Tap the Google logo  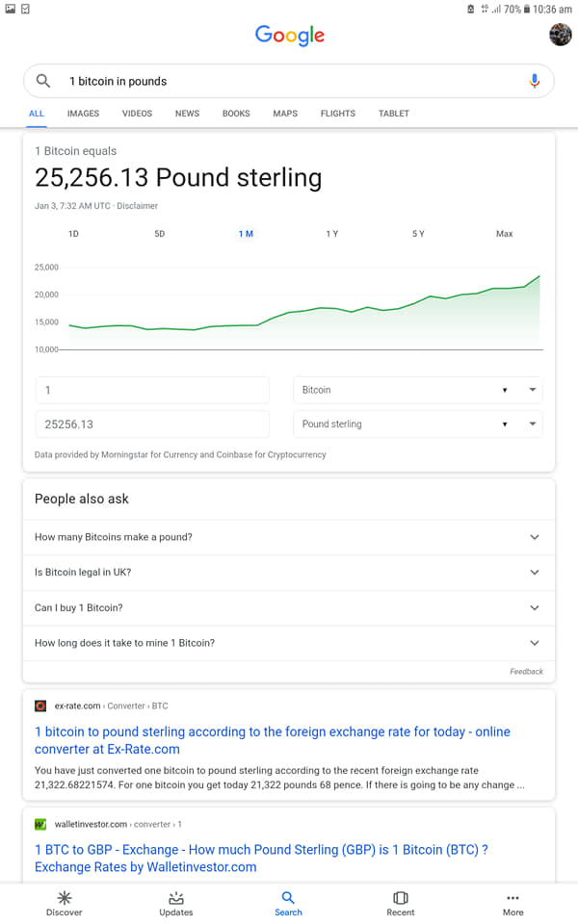tap(290, 36)
